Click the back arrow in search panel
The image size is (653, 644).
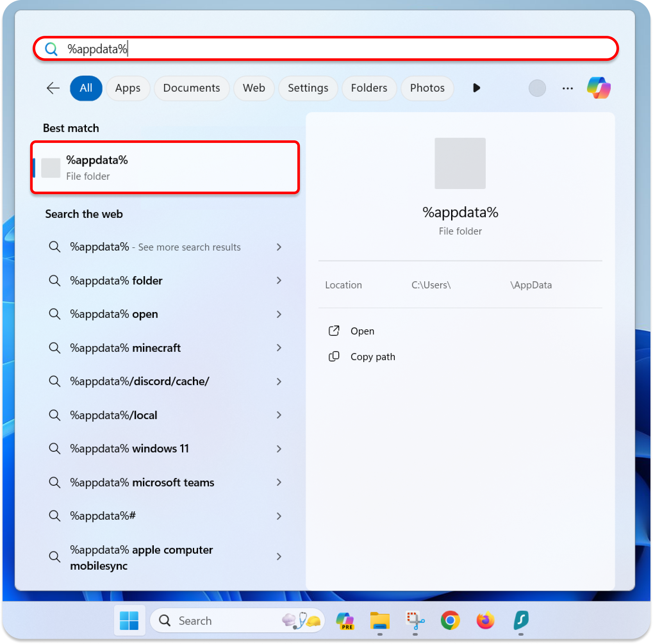point(53,88)
